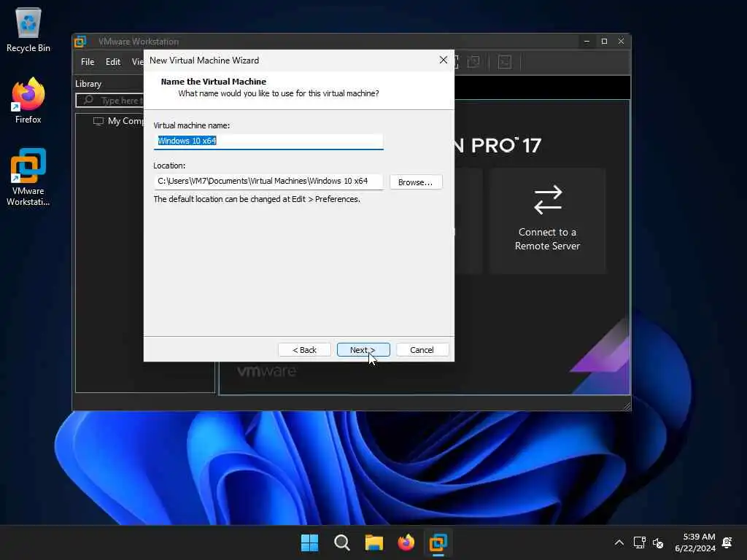
Task: Click VMware Workstation title bar logo icon
Action: (80, 42)
